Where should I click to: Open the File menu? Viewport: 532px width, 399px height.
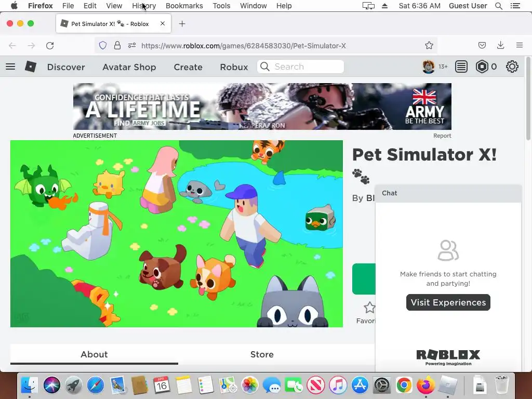click(x=68, y=6)
